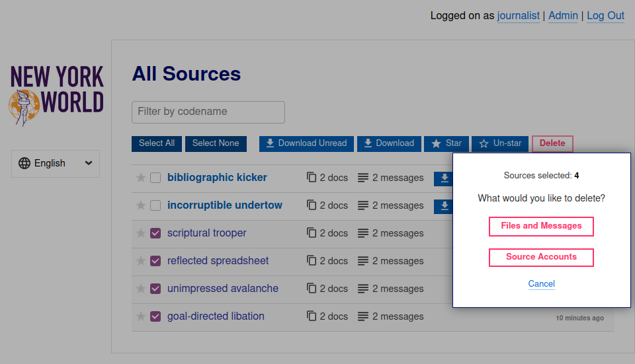635x364 pixels.
Task: Click the Log Out link
Action: 606,16
